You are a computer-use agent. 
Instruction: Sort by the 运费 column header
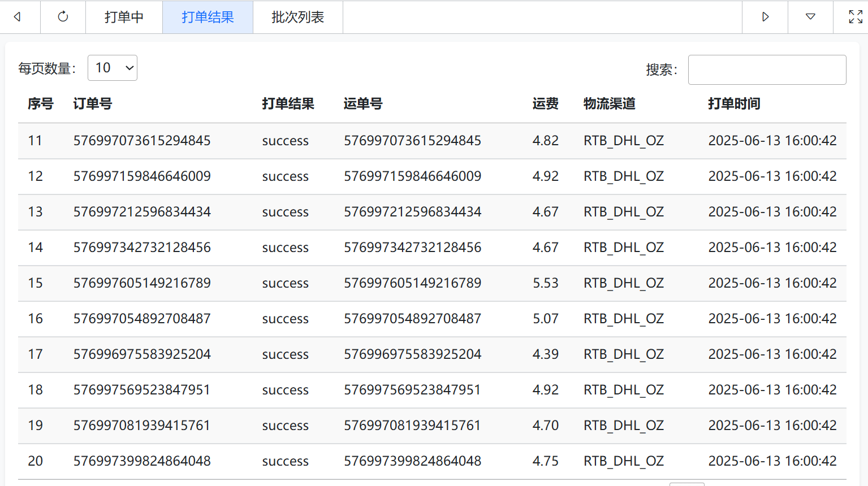tap(545, 104)
